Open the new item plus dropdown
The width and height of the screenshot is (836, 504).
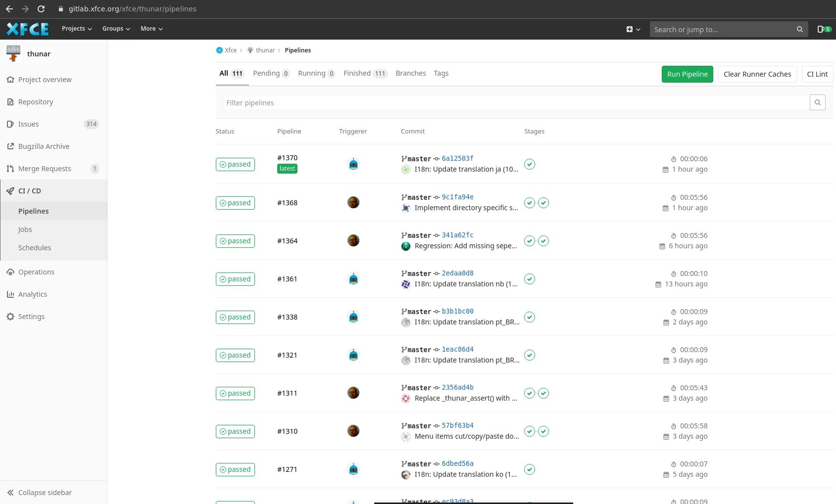(633, 29)
